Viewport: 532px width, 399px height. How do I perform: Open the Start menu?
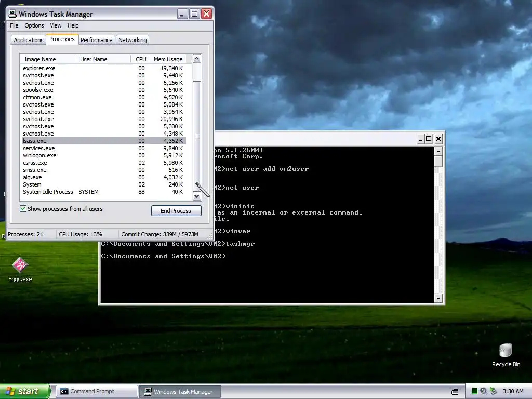coord(24,391)
